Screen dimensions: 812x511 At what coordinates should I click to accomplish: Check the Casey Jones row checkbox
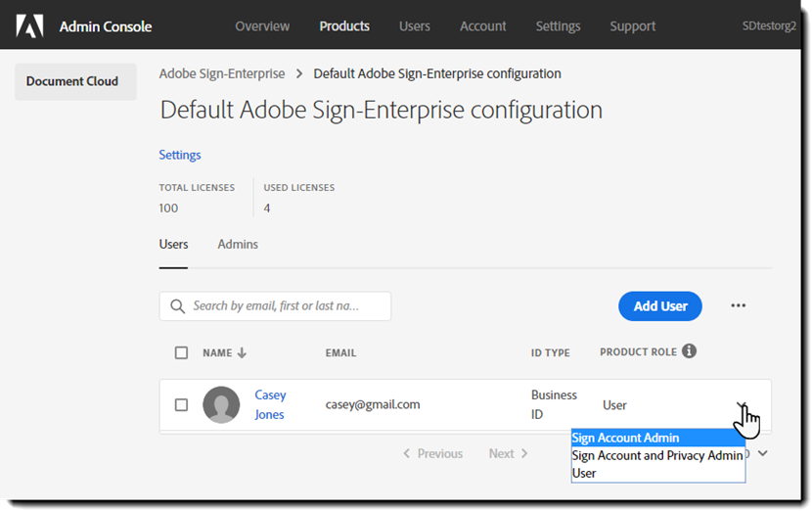pos(181,404)
